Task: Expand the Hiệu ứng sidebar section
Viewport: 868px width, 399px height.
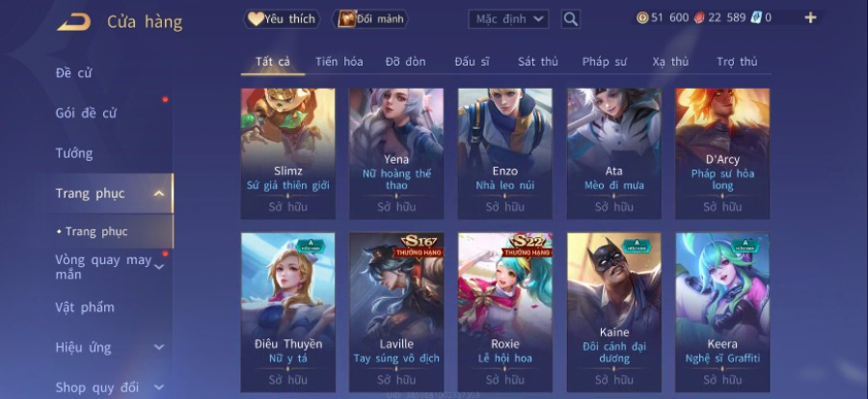Action: click(x=159, y=348)
